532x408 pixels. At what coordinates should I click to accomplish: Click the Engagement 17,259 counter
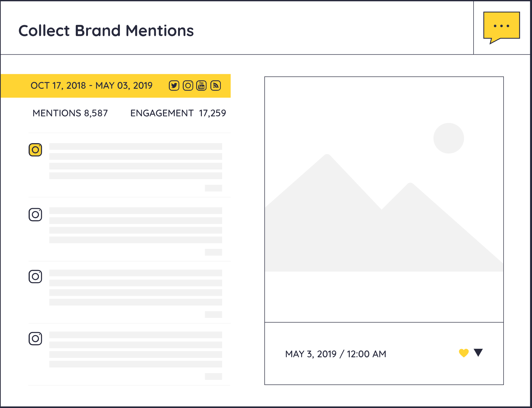coord(178,113)
